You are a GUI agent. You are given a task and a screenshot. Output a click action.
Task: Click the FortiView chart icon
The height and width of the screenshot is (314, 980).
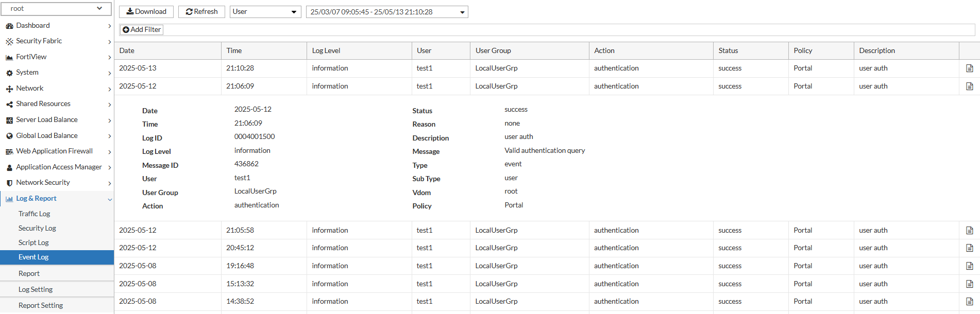coord(9,57)
